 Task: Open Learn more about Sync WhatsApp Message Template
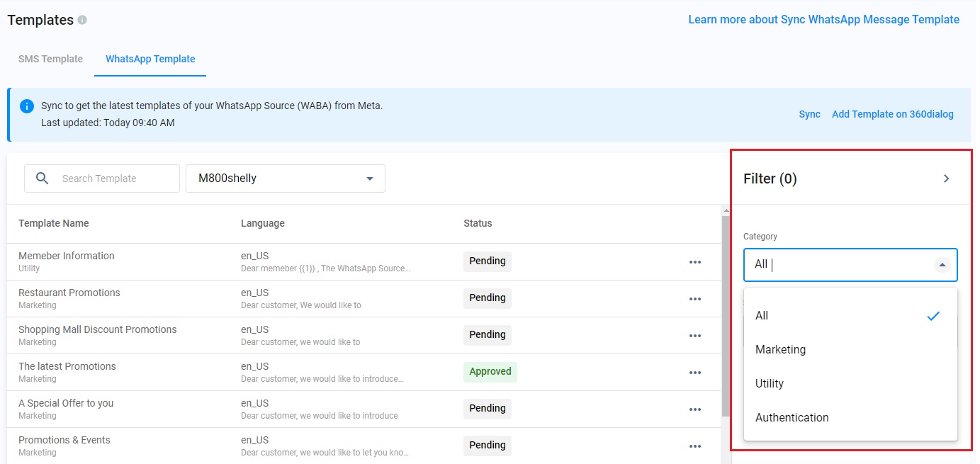pyautogui.click(x=823, y=20)
